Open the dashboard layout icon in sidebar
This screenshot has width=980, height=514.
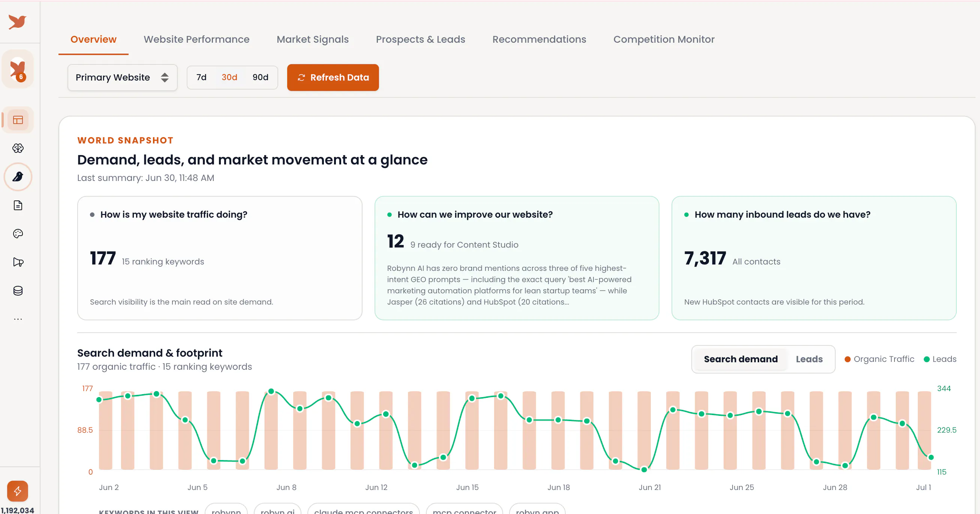click(x=18, y=120)
